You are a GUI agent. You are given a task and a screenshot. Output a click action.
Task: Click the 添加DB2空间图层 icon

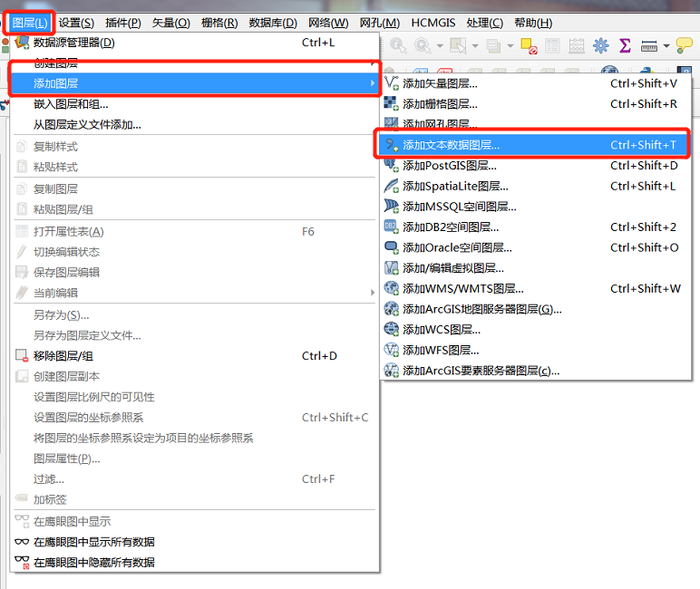pos(391,227)
